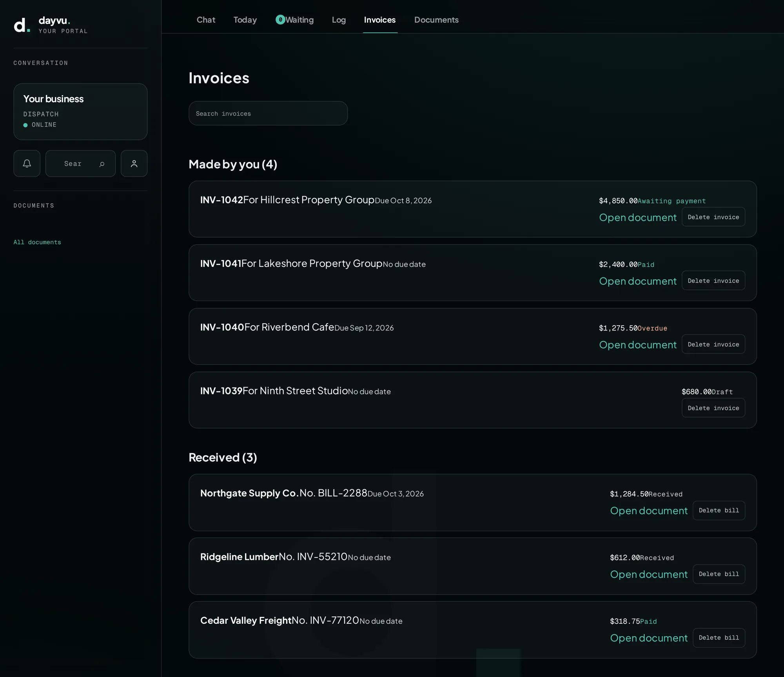Screen dimensions: 784x677
Task: Open the user profile icon
Action: (x=134, y=163)
